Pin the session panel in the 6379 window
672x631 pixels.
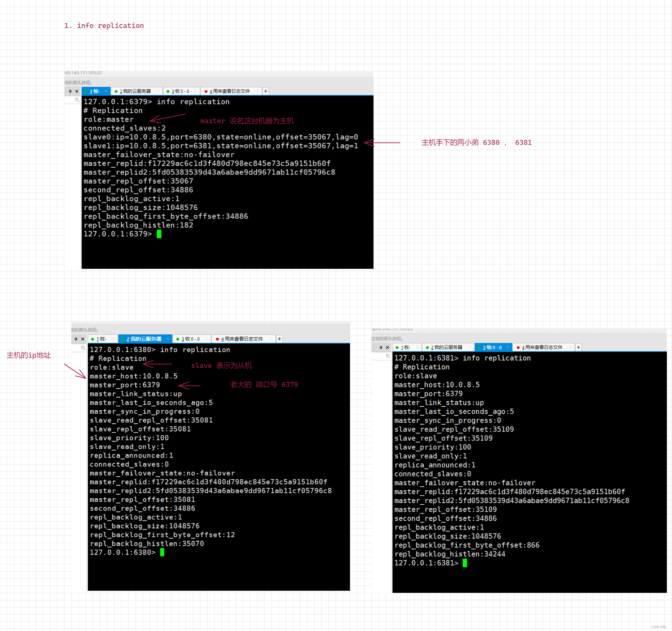tap(70, 91)
